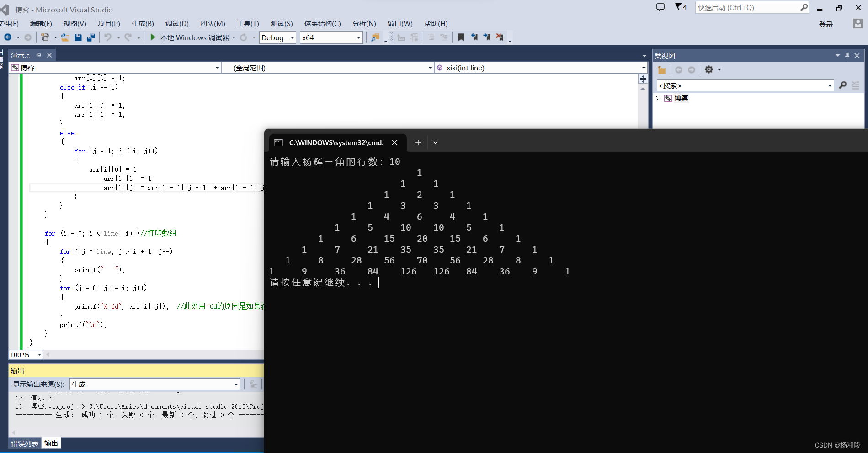The image size is (868, 453).
Task: Switch to the 错误列表 tab
Action: click(25, 443)
